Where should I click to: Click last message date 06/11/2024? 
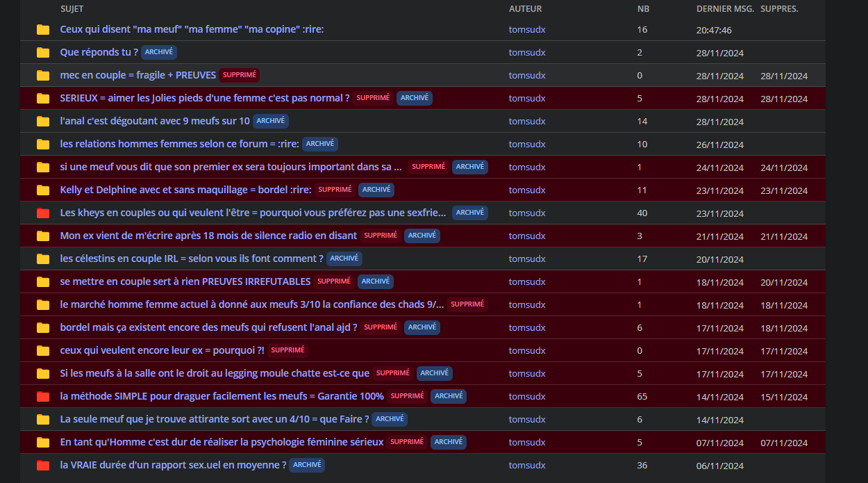click(720, 466)
